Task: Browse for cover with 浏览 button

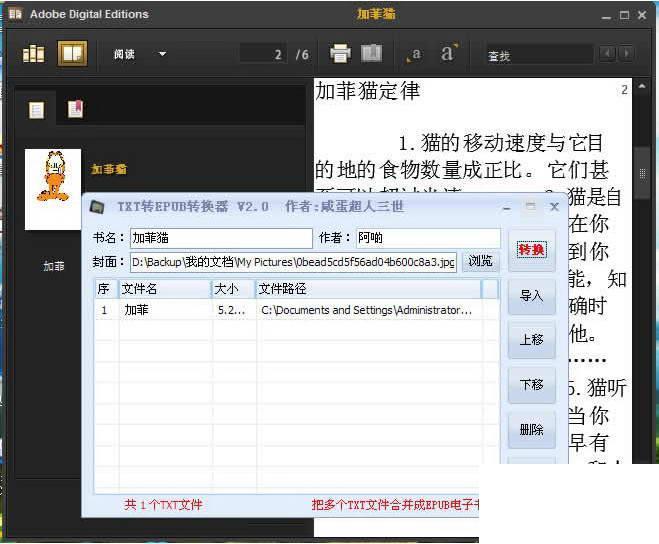Action: [480, 262]
